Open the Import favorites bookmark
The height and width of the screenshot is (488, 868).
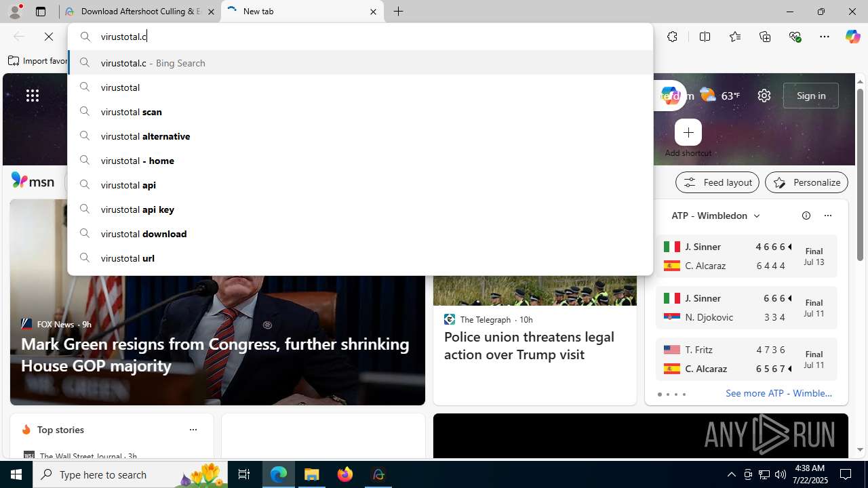point(38,61)
